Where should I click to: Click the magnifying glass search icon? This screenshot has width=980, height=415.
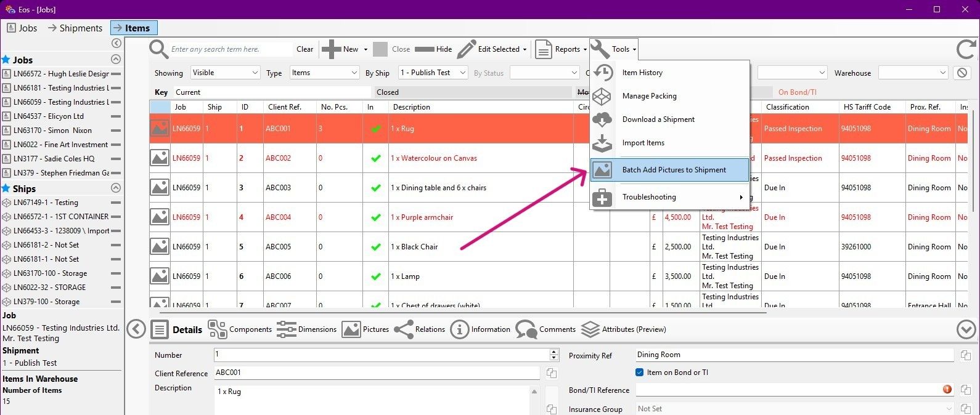(158, 49)
